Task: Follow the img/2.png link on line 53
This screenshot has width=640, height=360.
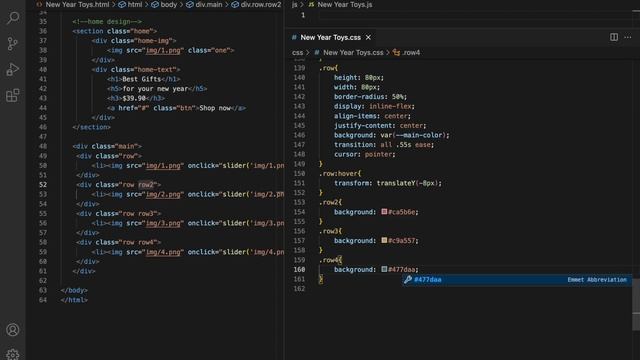Action: click(163, 194)
